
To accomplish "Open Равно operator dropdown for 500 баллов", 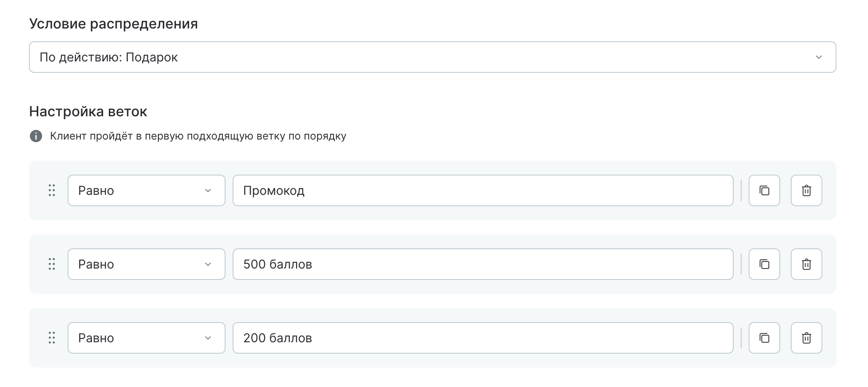I will pyautogui.click(x=146, y=264).
